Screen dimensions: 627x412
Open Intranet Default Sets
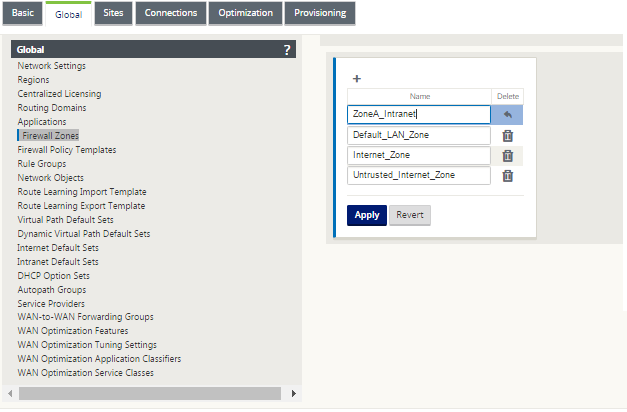coord(58,262)
